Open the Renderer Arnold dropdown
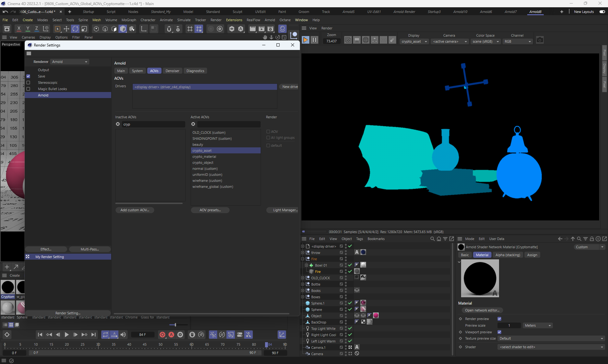 70,62
